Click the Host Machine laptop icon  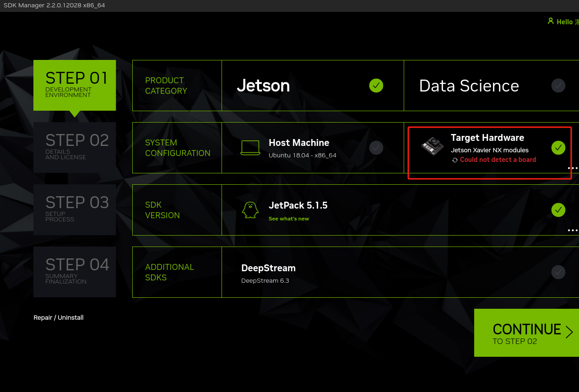click(x=250, y=148)
